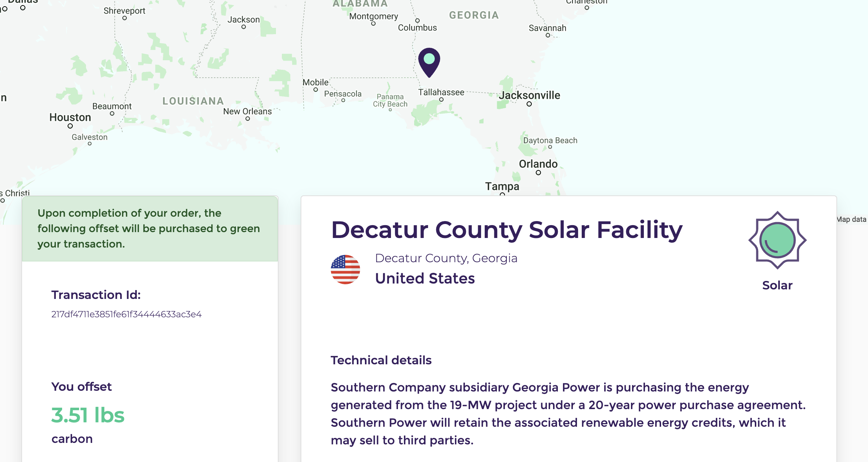This screenshot has width=868, height=462.
Task: Click the green order completion notice banner
Action: pyautogui.click(x=150, y=228)
